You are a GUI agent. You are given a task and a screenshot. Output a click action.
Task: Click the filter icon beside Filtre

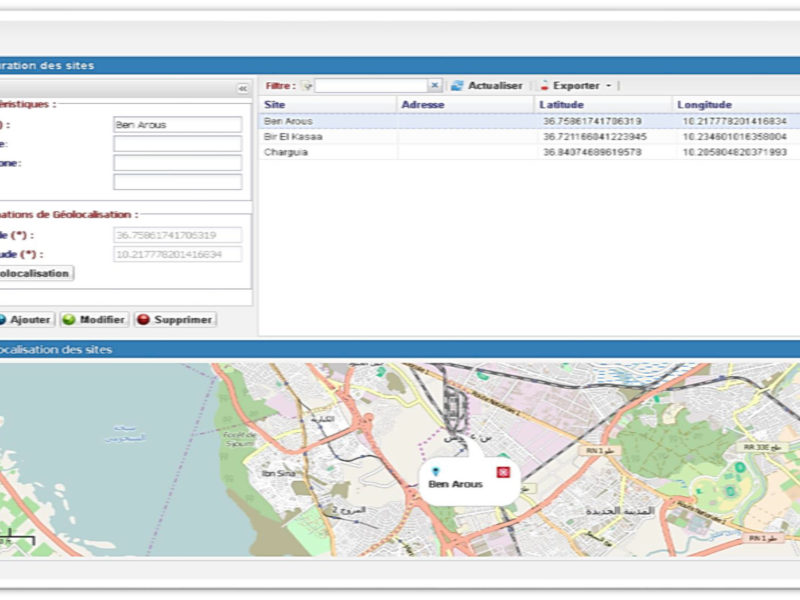(x=307, y=86)
